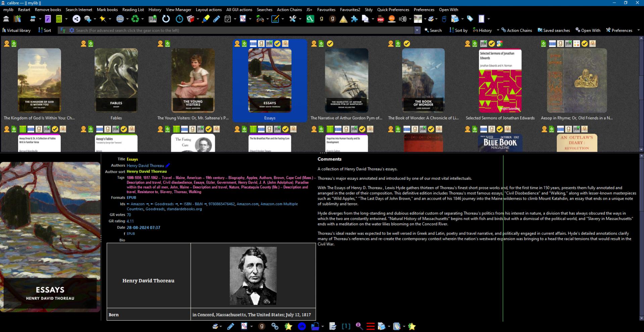Click the Search button beside the search bar
This screenshot has width=644, height=332.
tap(433, 30)
